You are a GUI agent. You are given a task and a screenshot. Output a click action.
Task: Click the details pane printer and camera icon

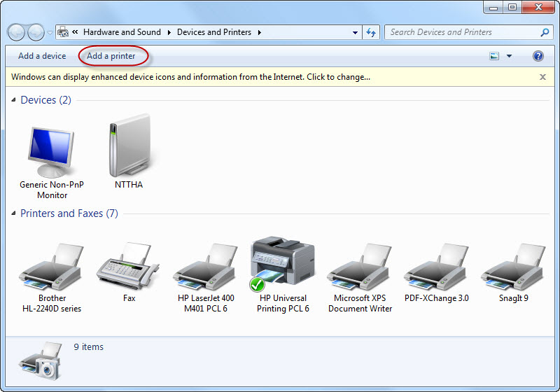pos(41,361)
